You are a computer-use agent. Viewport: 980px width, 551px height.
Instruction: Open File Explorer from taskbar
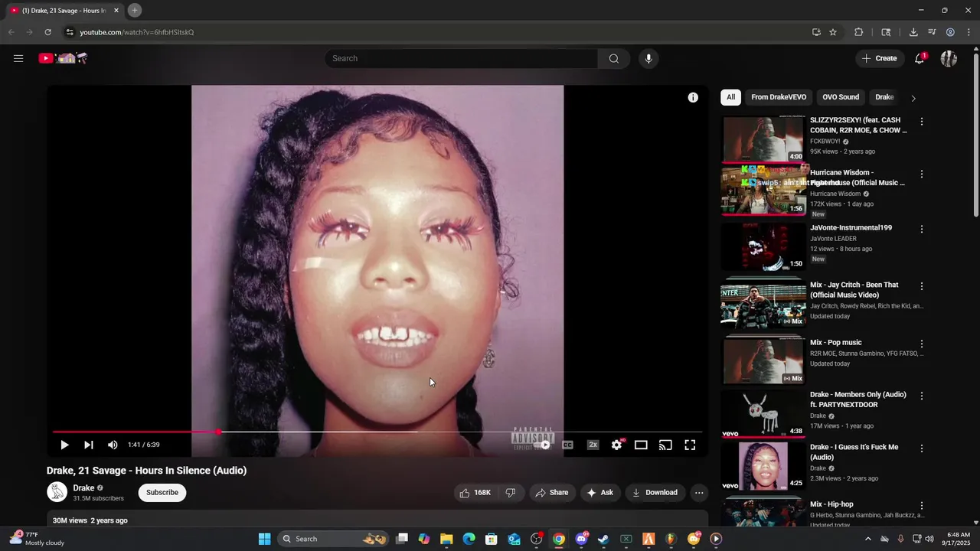(x=446, y=539)
